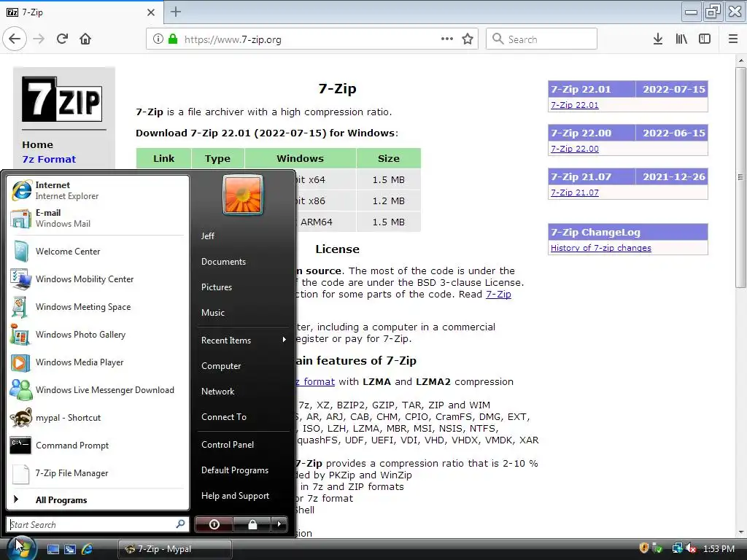Open Jeff's user folder
This screenshot has width=747, height=560.
coord(243,236)
